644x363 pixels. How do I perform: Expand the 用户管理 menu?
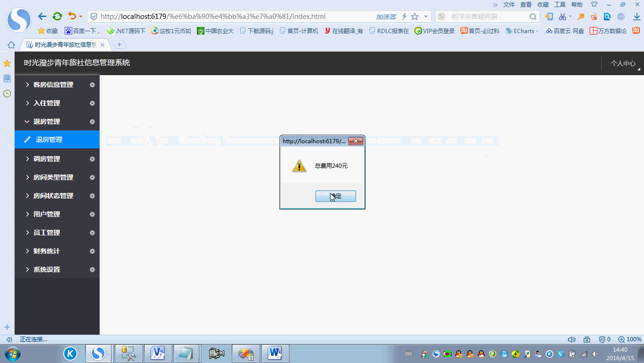click(57, 214)
